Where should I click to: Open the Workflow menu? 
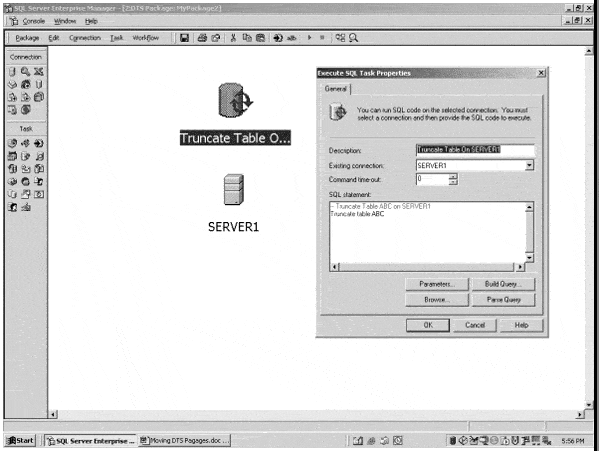pyautogui.click(x=146, y=38)
